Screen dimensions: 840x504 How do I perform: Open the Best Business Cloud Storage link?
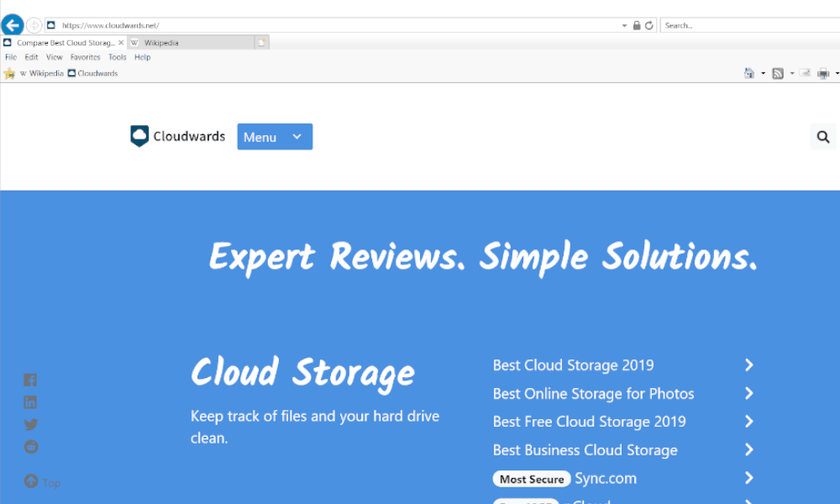pyautogui.click(x=585, y=450)
